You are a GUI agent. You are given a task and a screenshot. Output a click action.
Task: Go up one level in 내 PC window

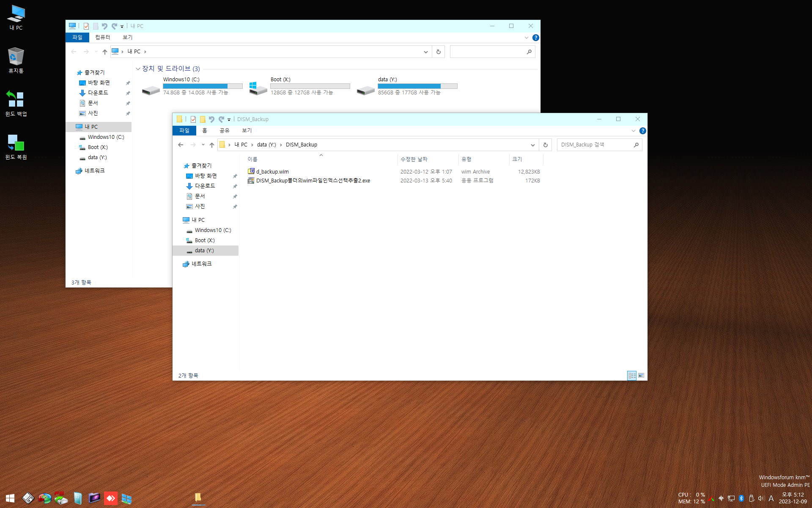[x=105, y=52]
